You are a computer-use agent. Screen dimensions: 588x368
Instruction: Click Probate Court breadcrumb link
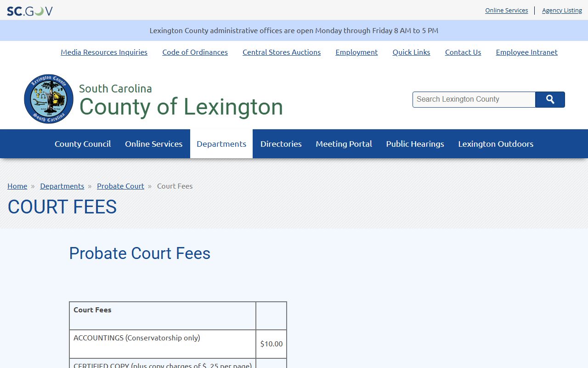click(x=121, y=186)
